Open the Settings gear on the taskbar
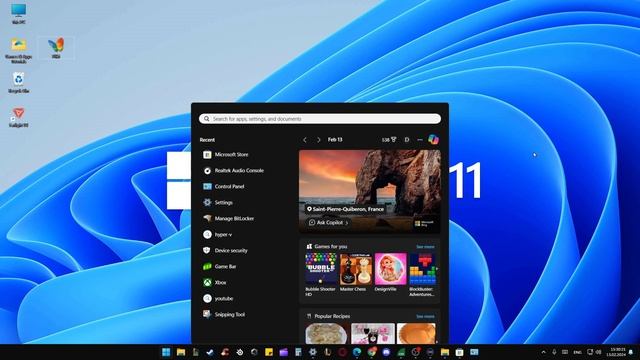Viewport: 640px width, 360px height. click(313, 352)
